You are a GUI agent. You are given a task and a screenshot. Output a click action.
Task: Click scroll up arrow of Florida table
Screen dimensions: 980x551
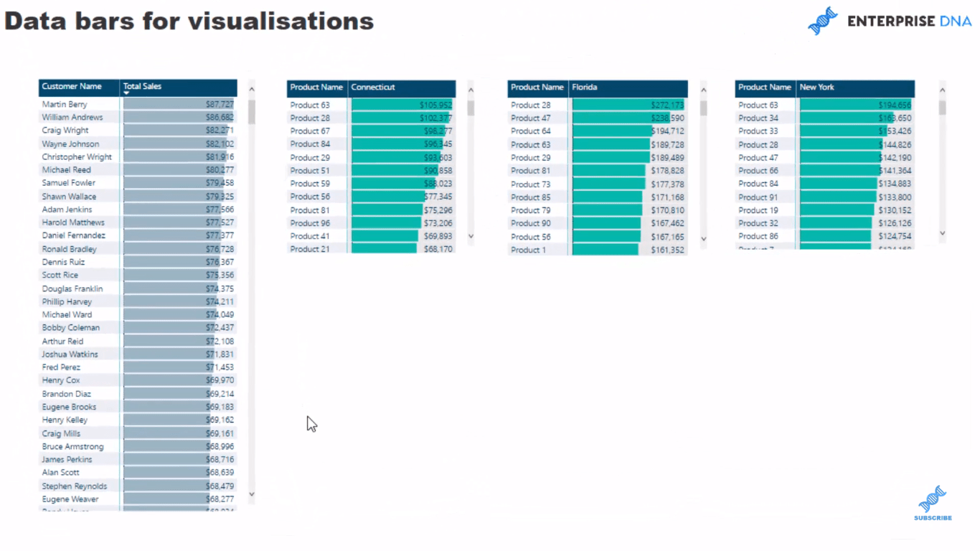[703, 90]
